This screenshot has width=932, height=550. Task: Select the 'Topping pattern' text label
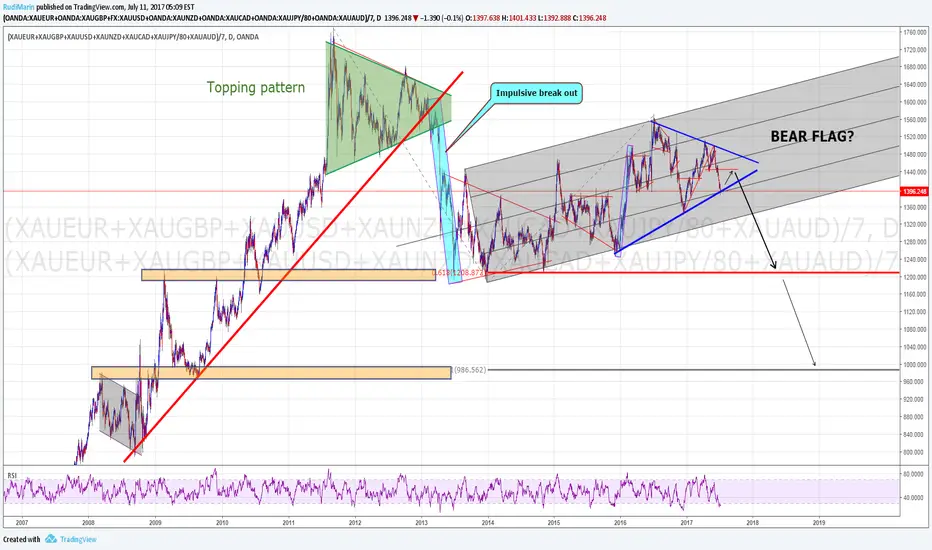click(x=256, y=87)
